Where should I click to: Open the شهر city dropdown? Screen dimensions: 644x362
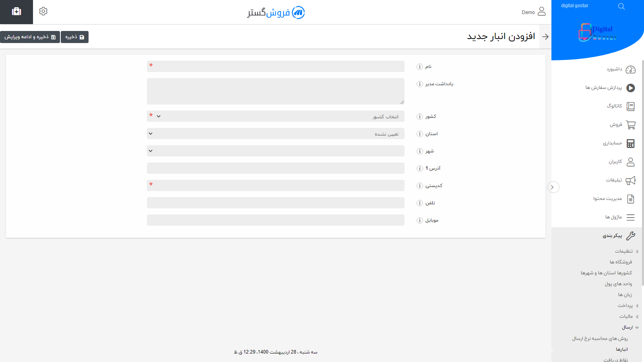275,151
